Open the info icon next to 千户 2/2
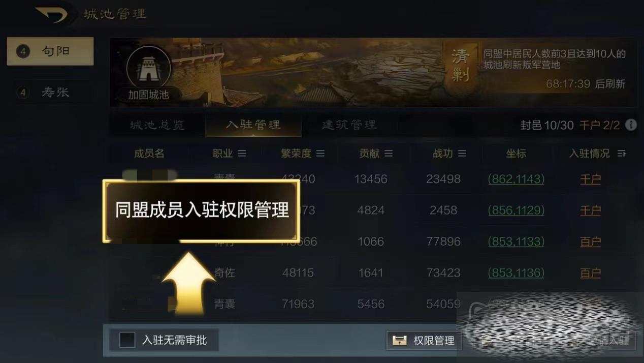644x363 pixels. coord(631,125)
